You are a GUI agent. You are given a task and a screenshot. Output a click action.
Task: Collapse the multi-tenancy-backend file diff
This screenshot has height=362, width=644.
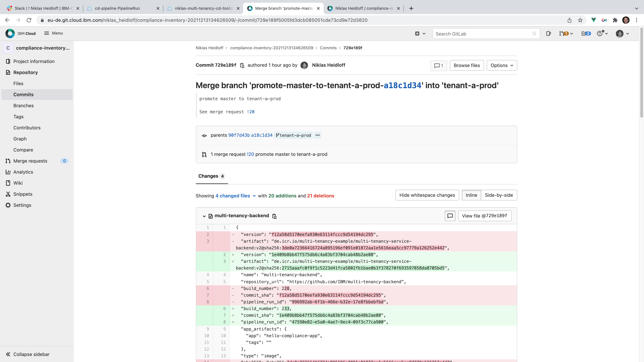pos(204,216)
